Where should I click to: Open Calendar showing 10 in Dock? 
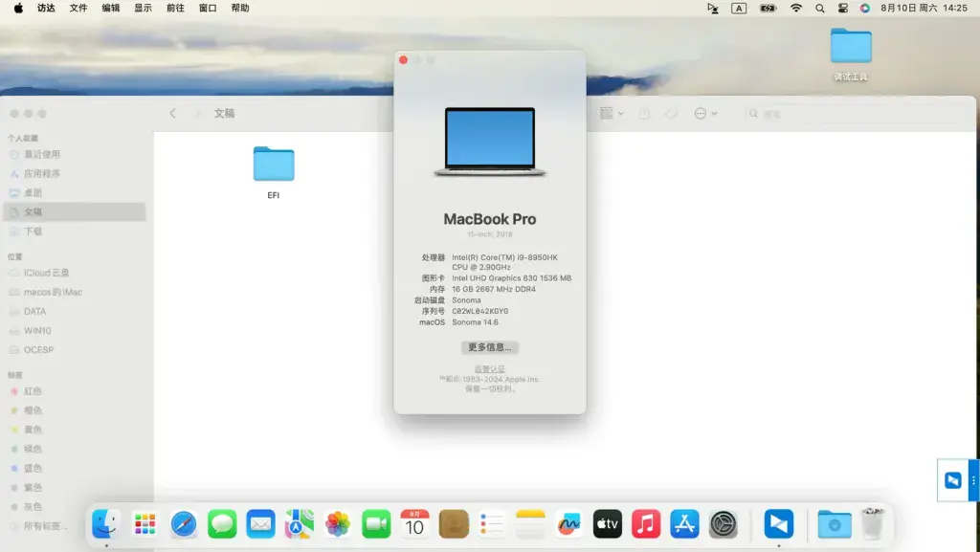point(414,523)
